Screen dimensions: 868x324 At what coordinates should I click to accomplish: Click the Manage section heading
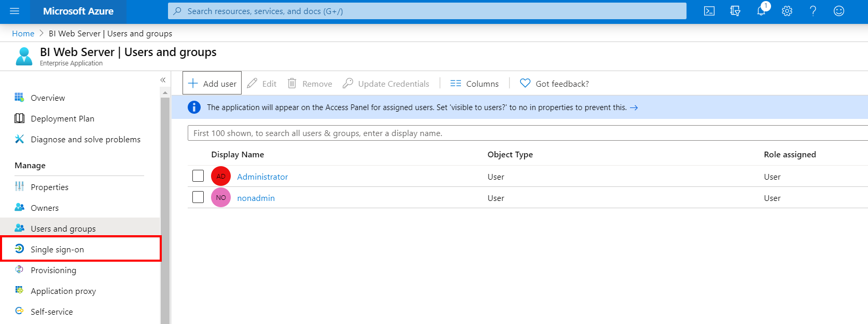30,165
